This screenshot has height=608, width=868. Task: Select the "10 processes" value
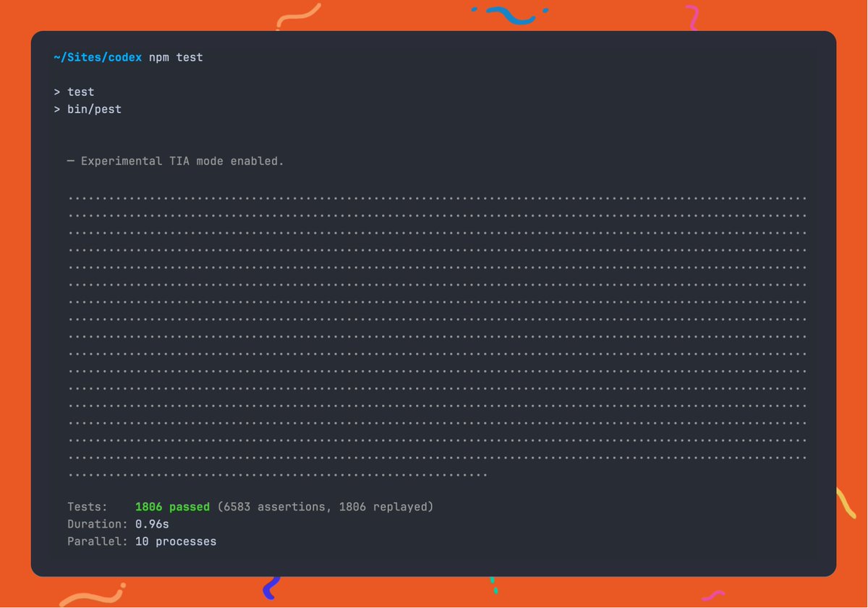(176, 541)
